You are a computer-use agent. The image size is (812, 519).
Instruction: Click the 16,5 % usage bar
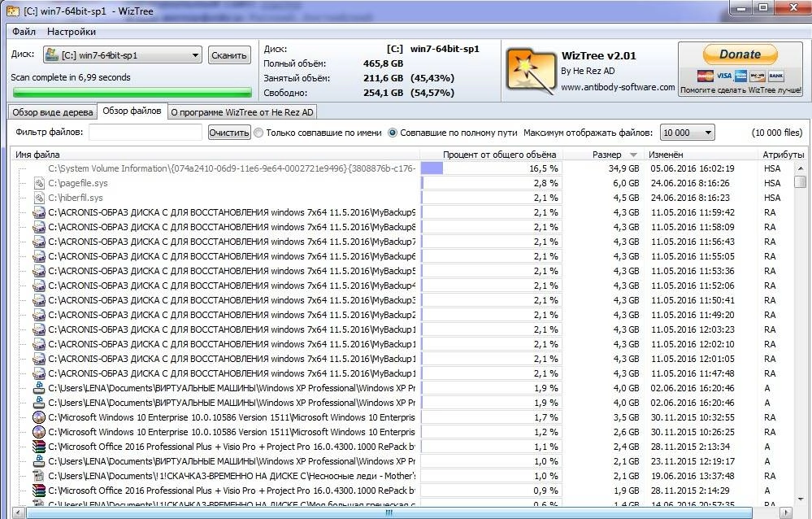coord(432,168)
